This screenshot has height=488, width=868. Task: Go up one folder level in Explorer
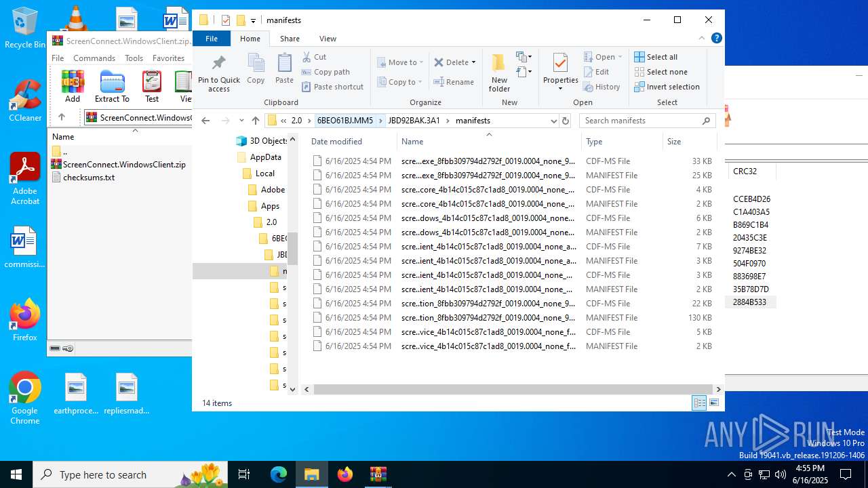(x=256, y=121)
